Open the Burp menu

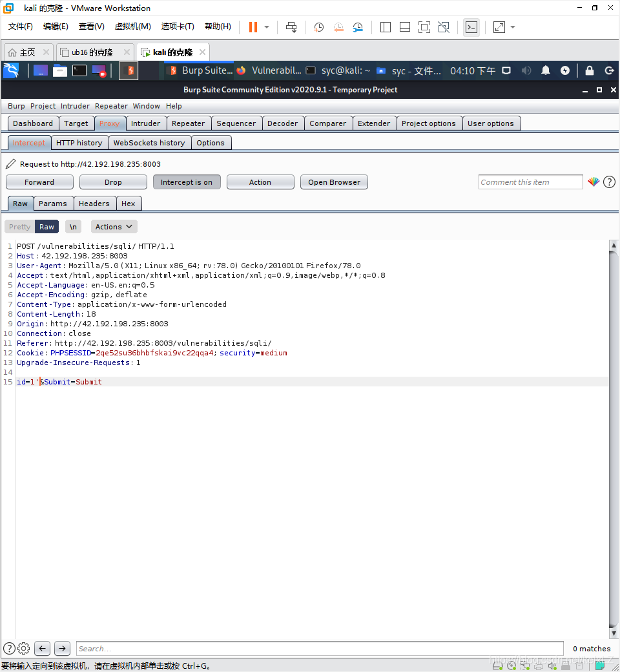pos(16,106)
